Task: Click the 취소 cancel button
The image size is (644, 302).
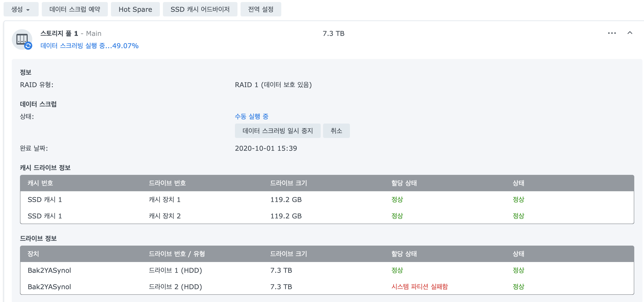Action: tap(336, 131)
